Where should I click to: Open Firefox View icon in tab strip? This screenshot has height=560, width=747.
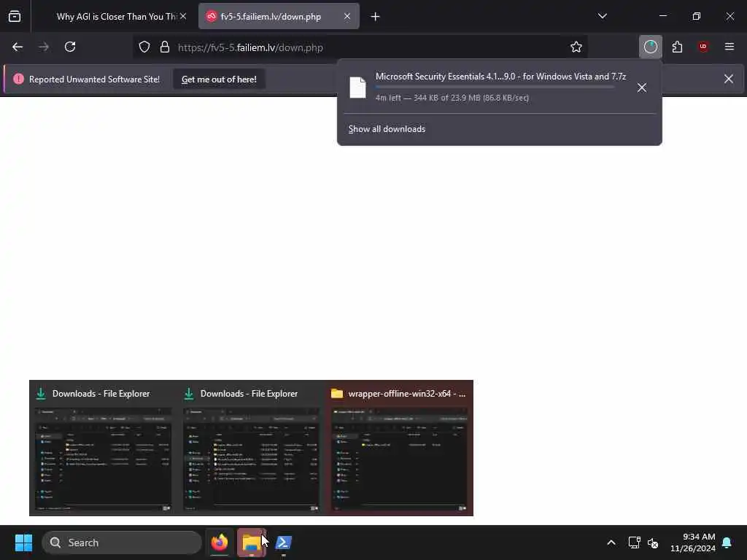pyautogui.click(x=15, y=17)
